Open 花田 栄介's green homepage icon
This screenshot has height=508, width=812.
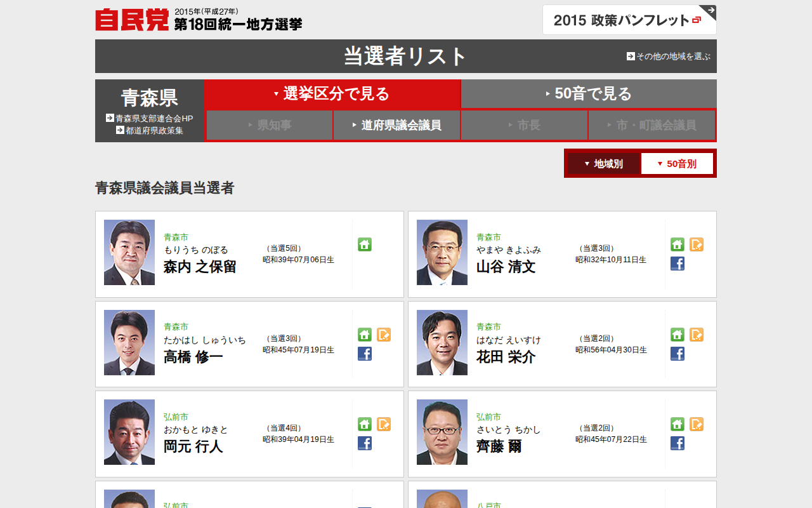pos(678,335)
